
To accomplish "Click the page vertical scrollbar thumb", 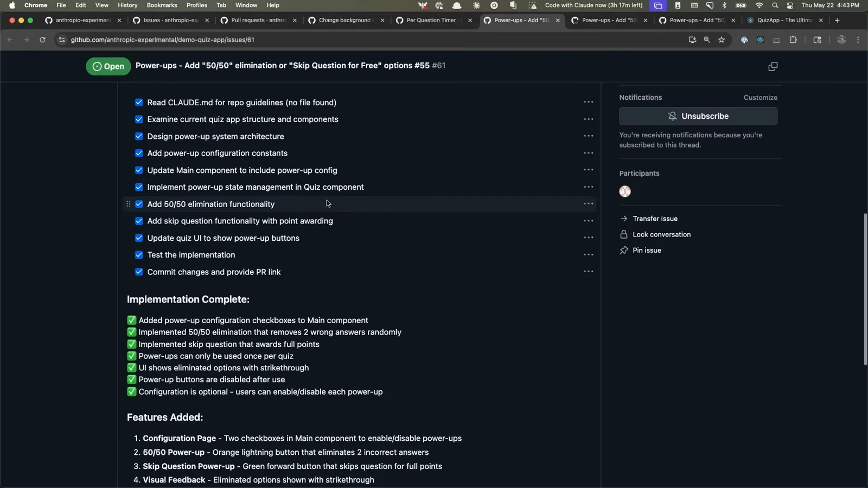I will pyautogui.click(x=865, y=289).
